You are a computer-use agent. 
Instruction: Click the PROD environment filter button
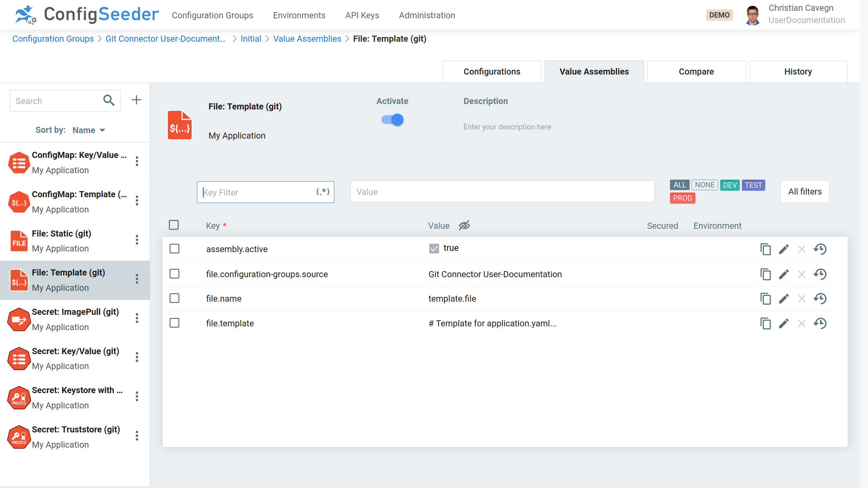pos(683,198)
